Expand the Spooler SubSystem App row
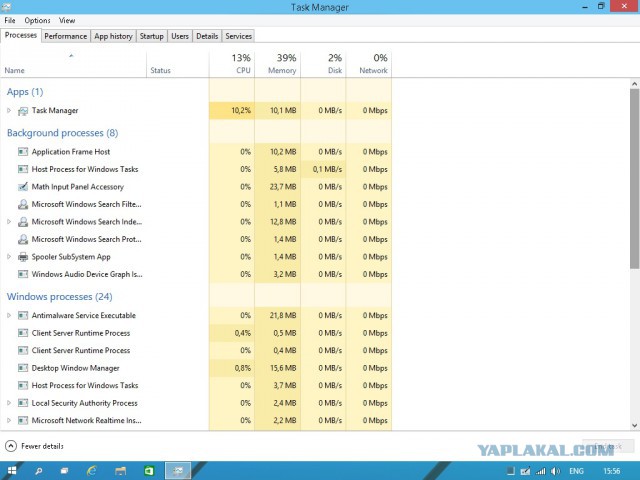The image size is (640, 480). click(9, 257)
